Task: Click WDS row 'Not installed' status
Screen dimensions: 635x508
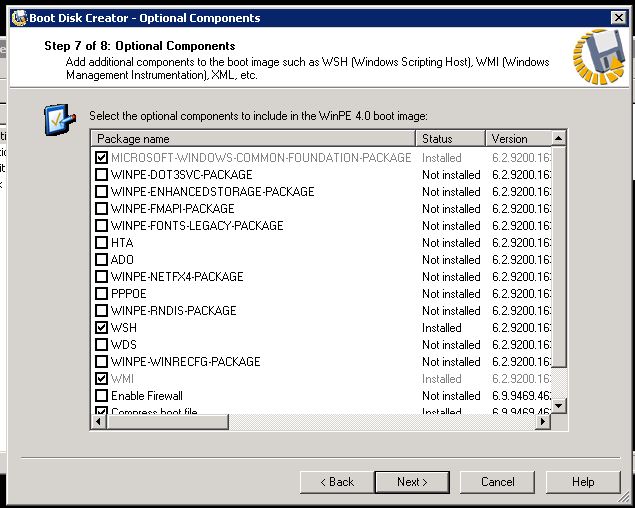Action: [451, 345]
